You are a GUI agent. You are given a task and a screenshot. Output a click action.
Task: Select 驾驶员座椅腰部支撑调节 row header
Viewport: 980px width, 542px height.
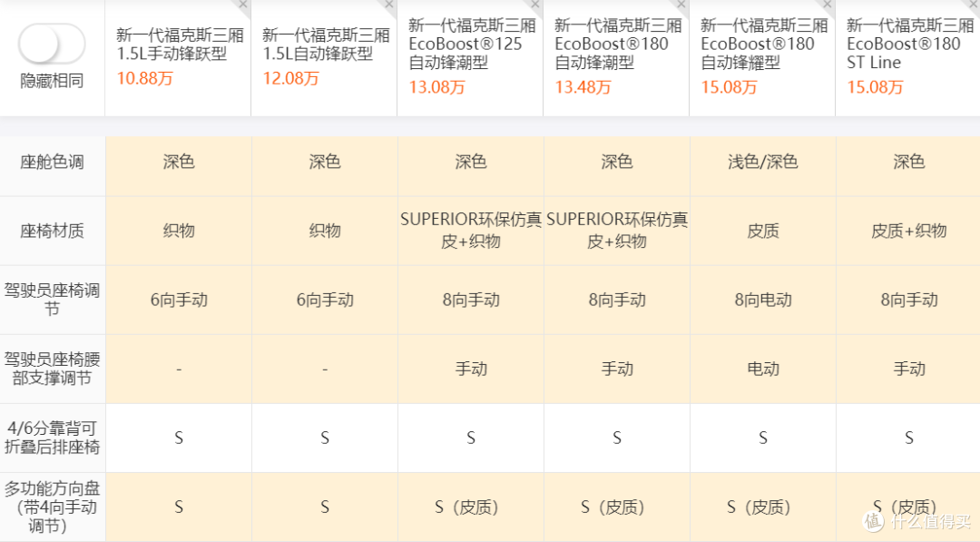coord(52,369)
